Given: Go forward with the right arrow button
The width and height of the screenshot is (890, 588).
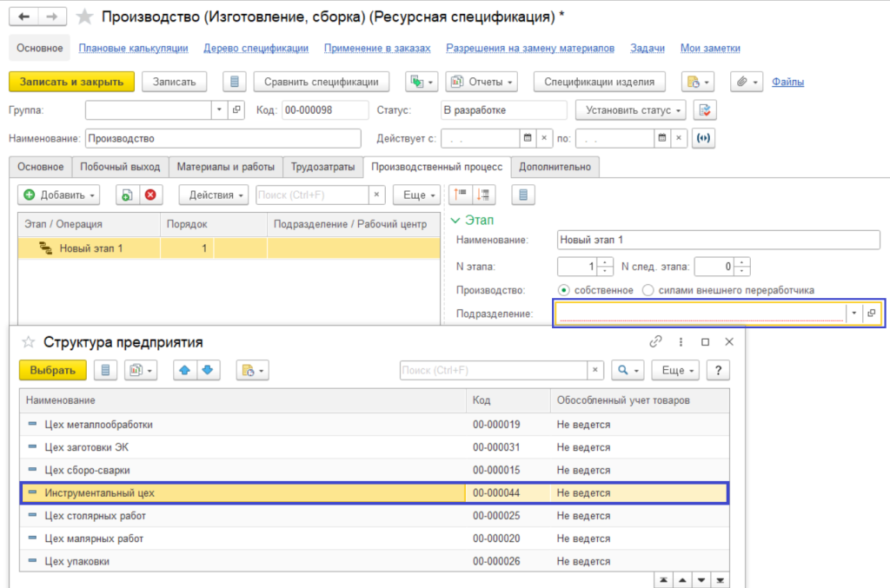Looking at the screenshot, I should coord(51,17).
